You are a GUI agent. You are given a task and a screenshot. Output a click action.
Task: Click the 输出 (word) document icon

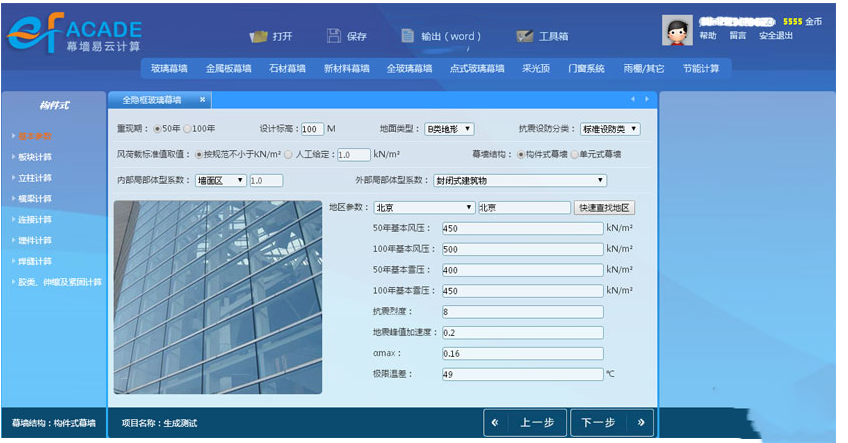(x=407, y=36)
